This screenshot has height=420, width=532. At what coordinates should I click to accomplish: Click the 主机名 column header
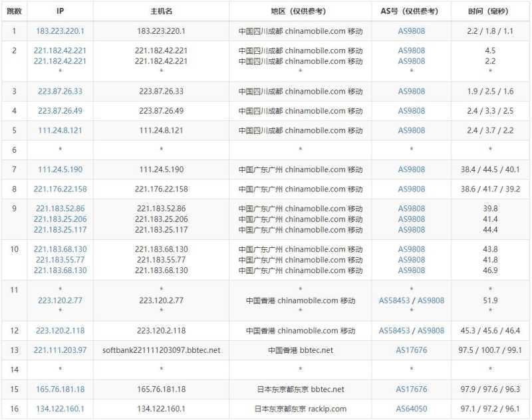161,11
